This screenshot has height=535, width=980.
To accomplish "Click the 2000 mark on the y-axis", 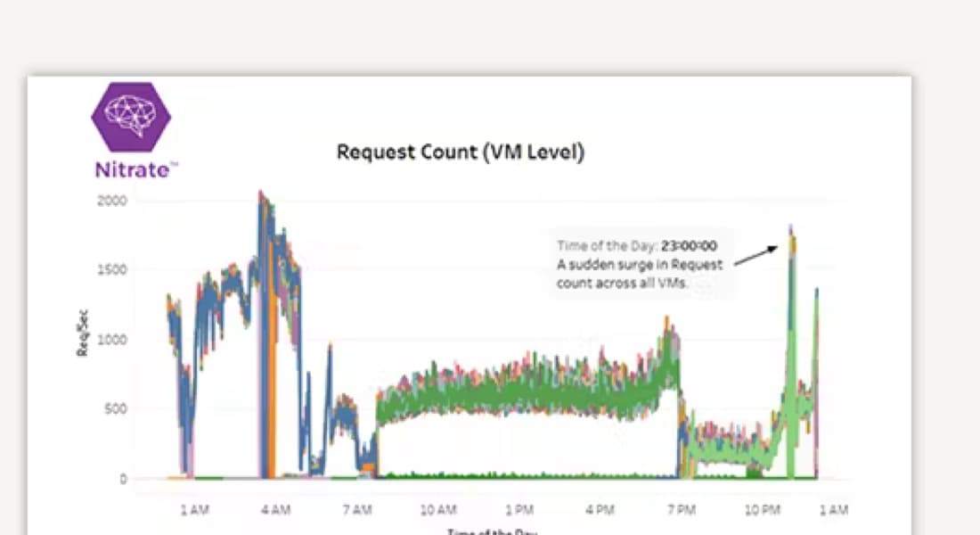I will point(115,200).
